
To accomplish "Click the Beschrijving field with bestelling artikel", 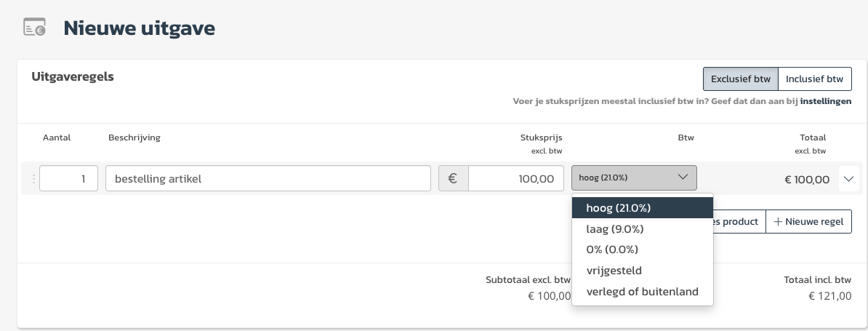I will tap(268, 178).
